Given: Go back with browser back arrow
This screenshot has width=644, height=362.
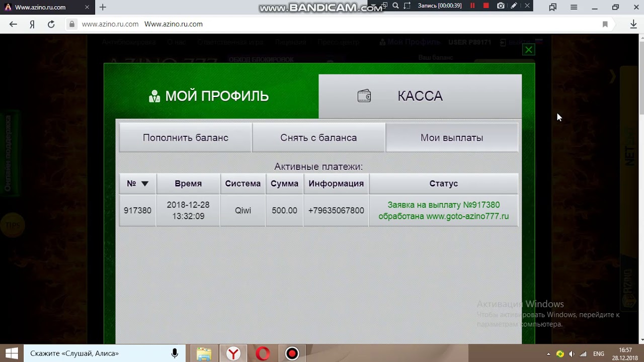Looking at the screenshot, I should [x=13, y=24].
